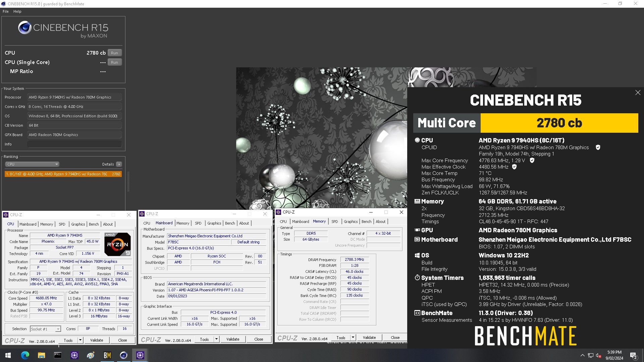Close the BenchMate result overlay with X
This screenshot has width=644, height=362.
coord(638,93)
